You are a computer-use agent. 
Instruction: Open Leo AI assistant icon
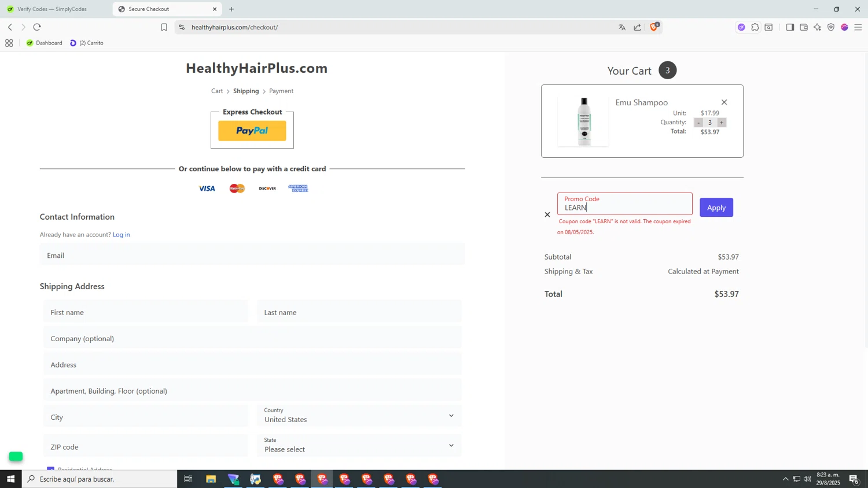click(817, 27)
